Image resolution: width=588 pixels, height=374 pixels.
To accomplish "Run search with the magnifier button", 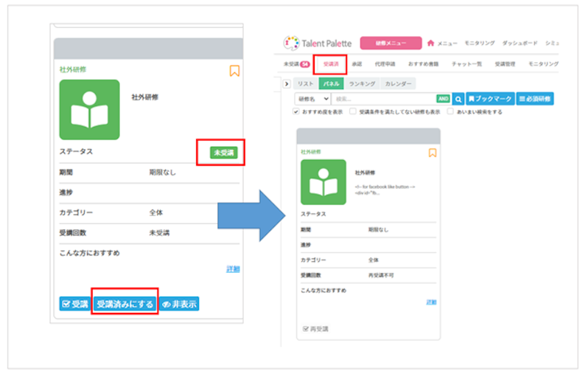I will [458, 99].
